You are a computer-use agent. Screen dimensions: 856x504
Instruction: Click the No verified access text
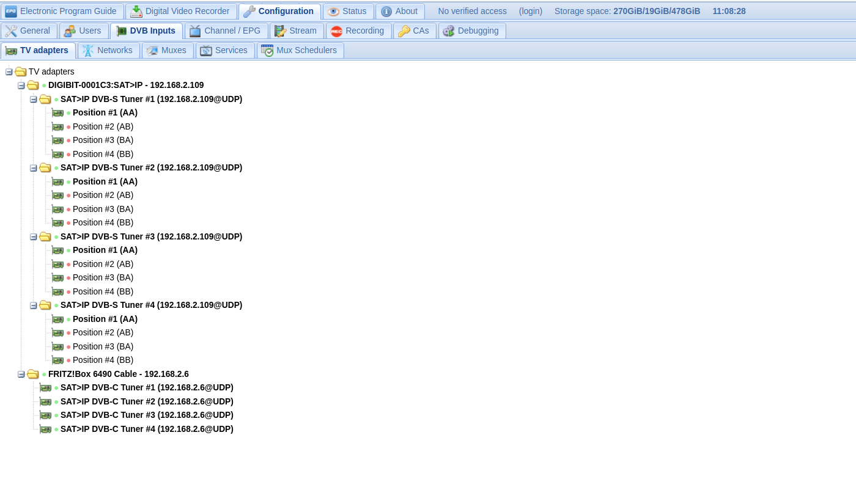(472, 11)
